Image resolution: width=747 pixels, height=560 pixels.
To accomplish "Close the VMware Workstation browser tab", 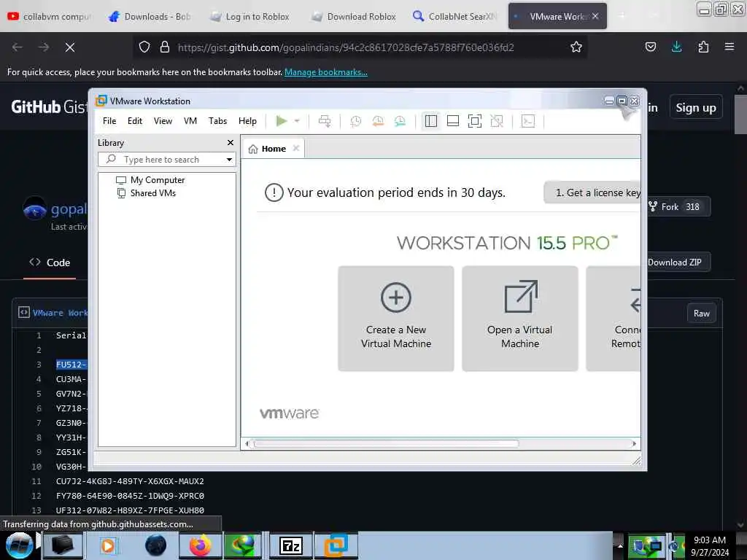I will tap(595, 16).
